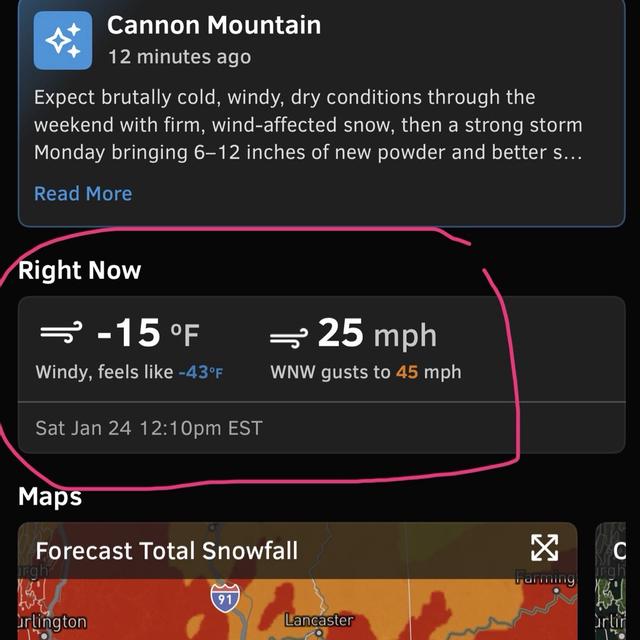Tap the Right Now section heading

pyautogui.click(x=80, y=270)
